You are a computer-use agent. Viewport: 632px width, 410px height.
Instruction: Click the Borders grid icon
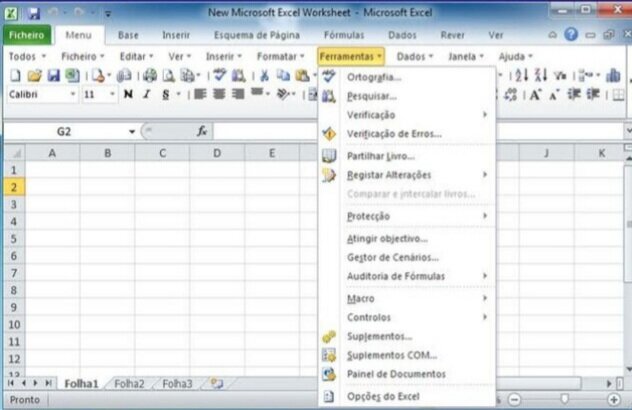tap(618, 95)
